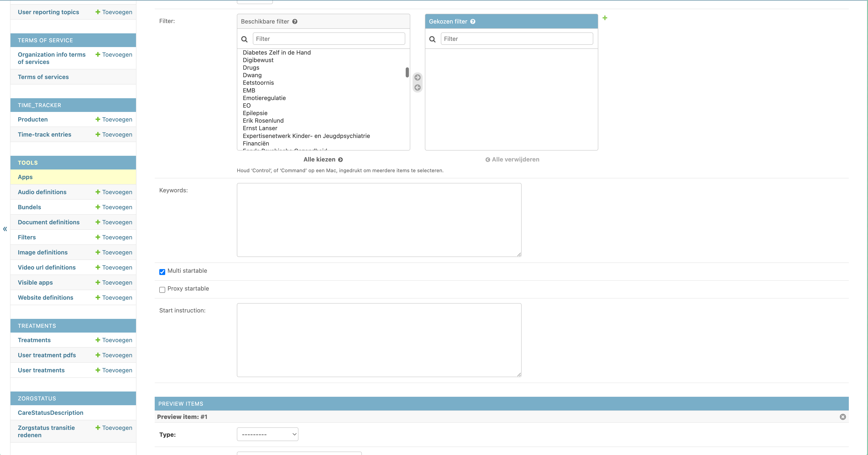Click the green plus to add new filter

605,18
